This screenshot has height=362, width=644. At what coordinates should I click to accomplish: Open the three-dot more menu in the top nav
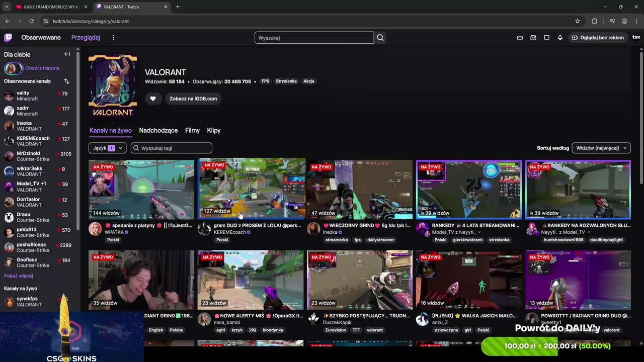tap(113, 38)
